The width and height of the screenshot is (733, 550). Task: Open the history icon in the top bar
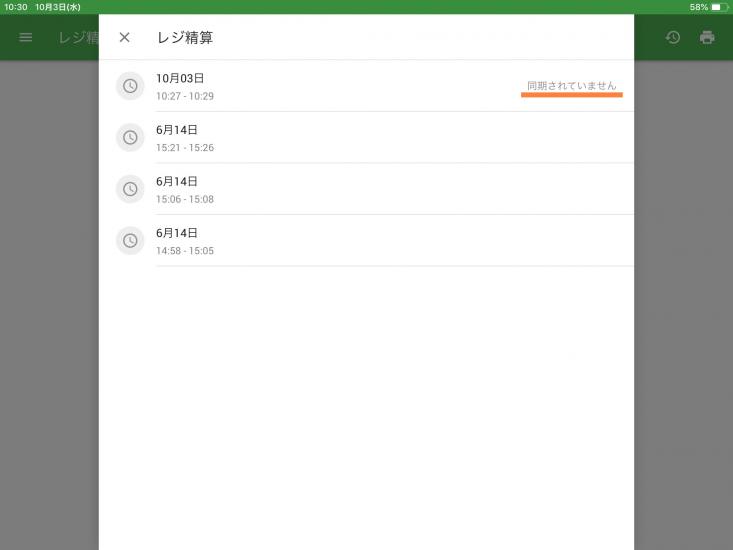[x=673, y=37]
